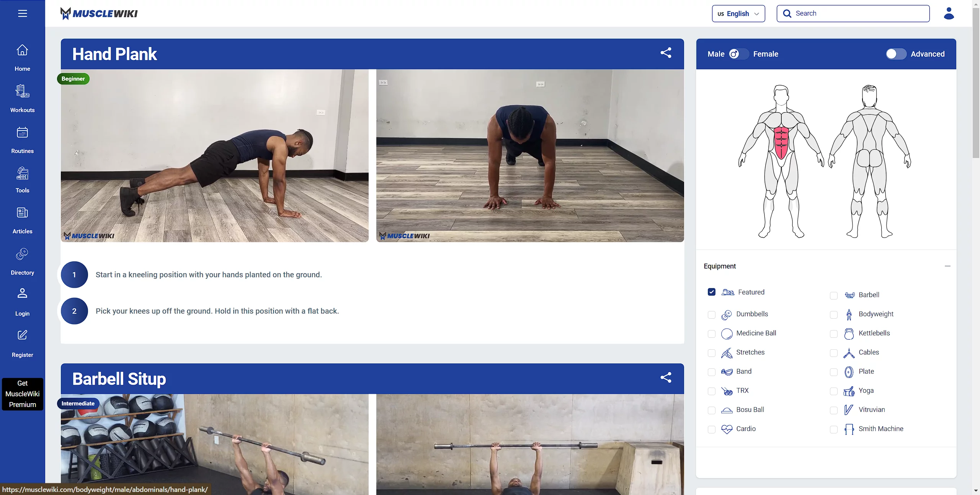Click Get MuscleWiki Premium button
Screen dimensions: 980x495
22,394
